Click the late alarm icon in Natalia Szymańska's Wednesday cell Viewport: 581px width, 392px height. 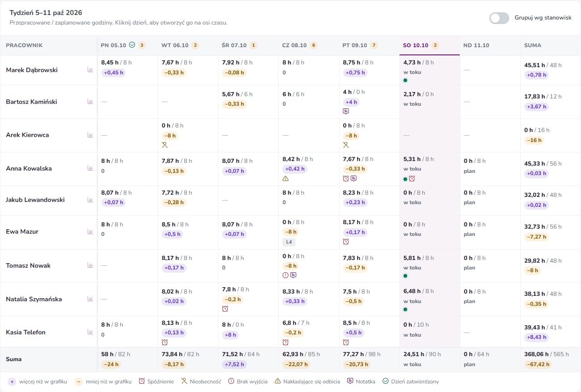tap(225, 309)
